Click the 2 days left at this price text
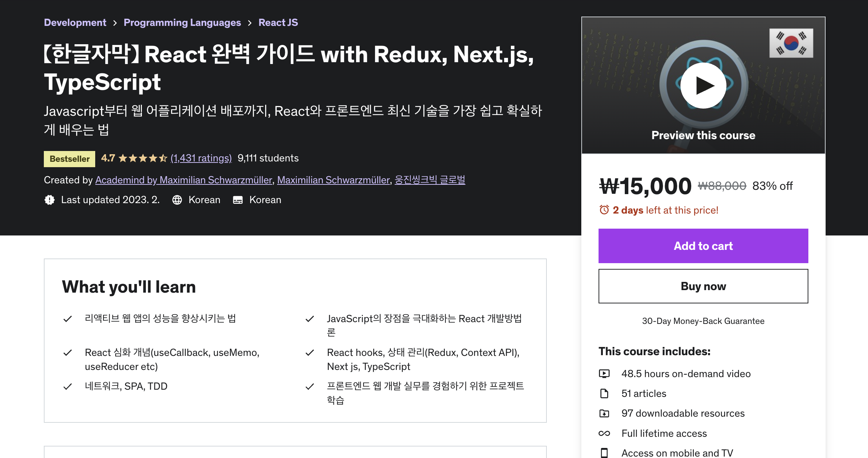The image size is (868, 458). click(x=665, y=210)
